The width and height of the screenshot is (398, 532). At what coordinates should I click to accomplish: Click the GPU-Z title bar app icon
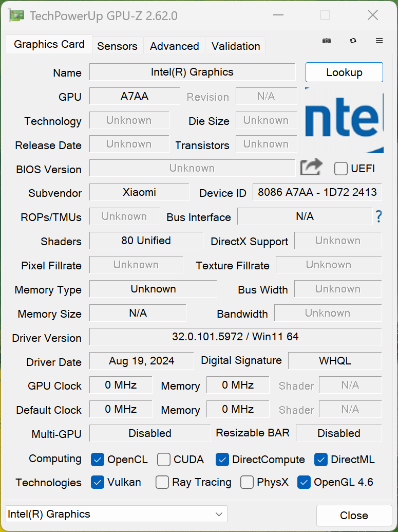click(16, 15)
